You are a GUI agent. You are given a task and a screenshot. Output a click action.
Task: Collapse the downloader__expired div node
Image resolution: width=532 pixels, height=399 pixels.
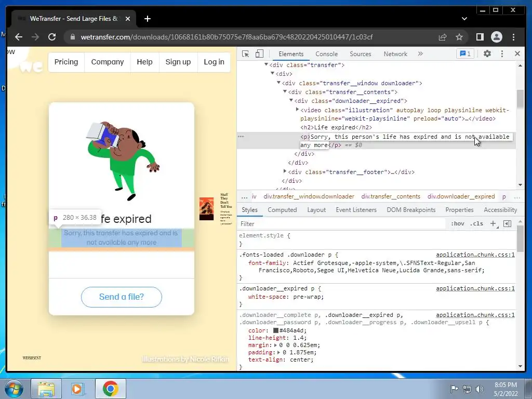(x=291, y=100)
